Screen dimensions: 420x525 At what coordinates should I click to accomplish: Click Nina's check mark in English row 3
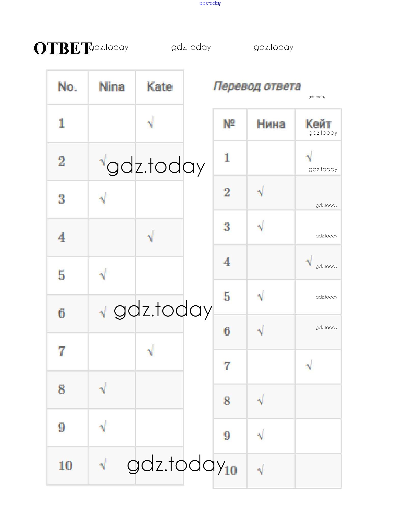(x=103, y=199)
